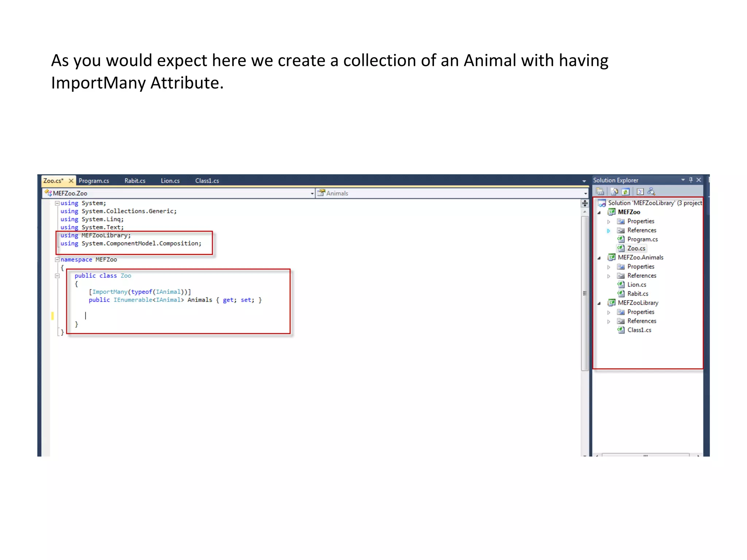Image resolution: width=747 pixels, height=560 pixels.
Task: Click the Properties icon in Solution Explorer toolbar
Action: (x=600, y=191)
